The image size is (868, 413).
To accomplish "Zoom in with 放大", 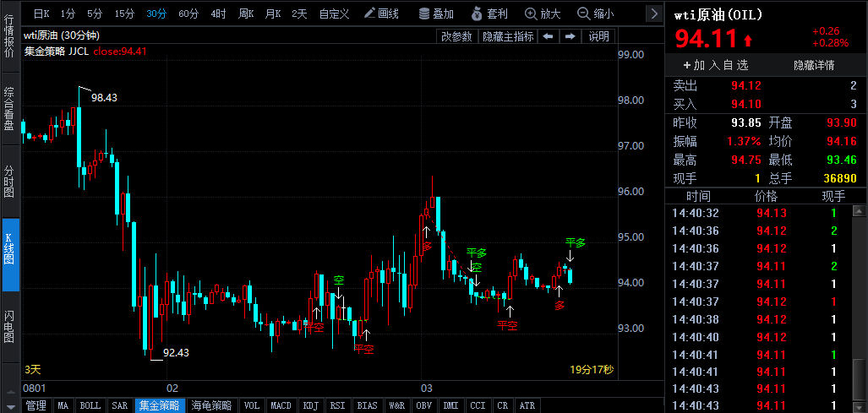I will tap(543, 14).
